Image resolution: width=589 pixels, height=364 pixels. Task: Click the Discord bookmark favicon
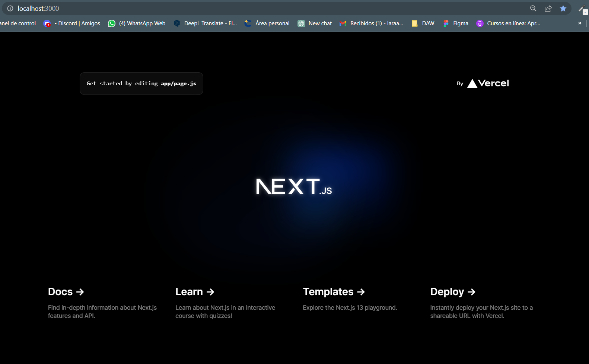47,23
